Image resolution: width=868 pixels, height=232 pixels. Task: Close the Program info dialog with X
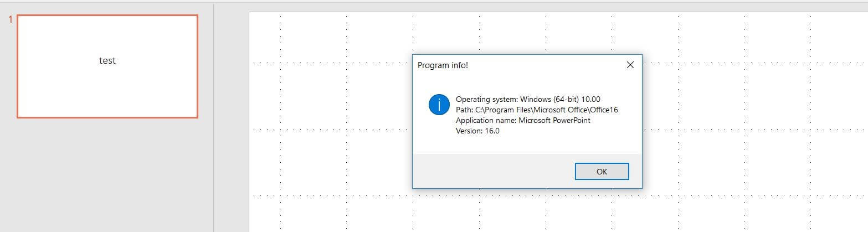click(x=630, y=65)
